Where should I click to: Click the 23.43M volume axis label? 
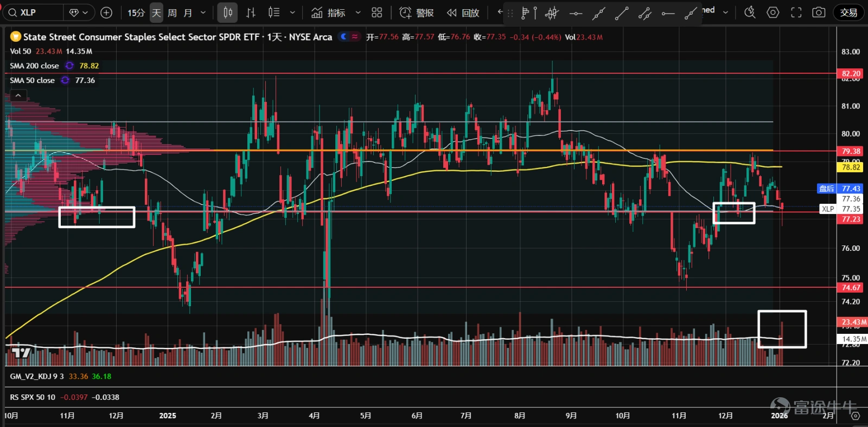853,322
